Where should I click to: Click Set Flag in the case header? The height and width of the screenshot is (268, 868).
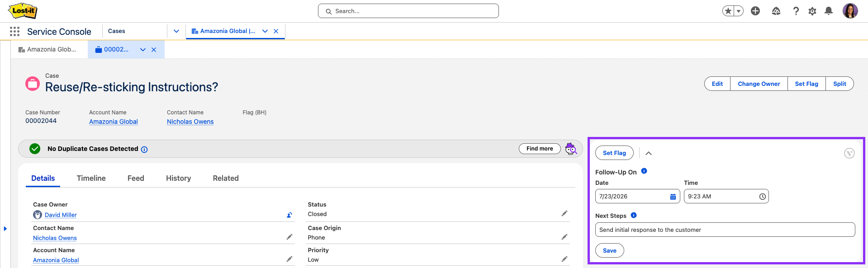click(x=806, y=84)
